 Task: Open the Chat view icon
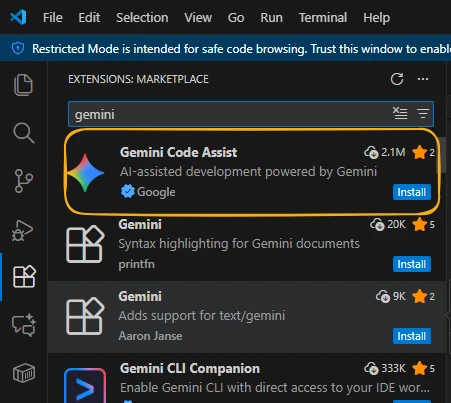pyautogui.click(x=23, y=325)
